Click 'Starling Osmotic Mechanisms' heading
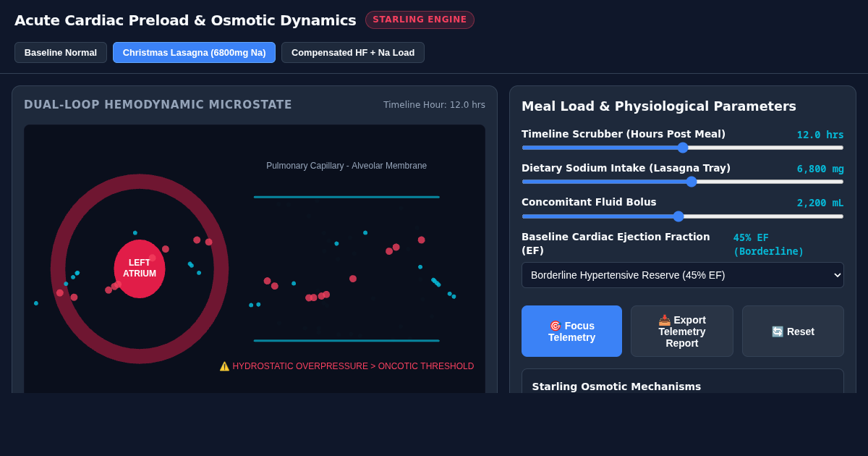Screen dimensions: 868x456 616,387
